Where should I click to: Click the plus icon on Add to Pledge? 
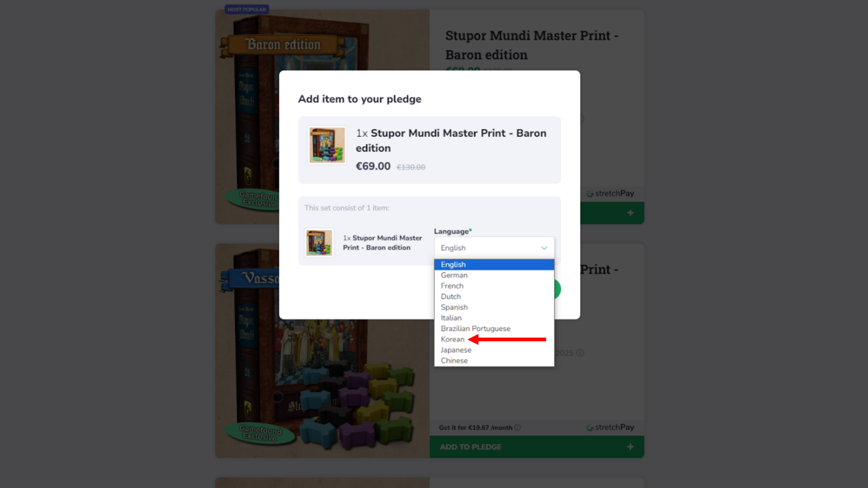click(x=630, y=447)
